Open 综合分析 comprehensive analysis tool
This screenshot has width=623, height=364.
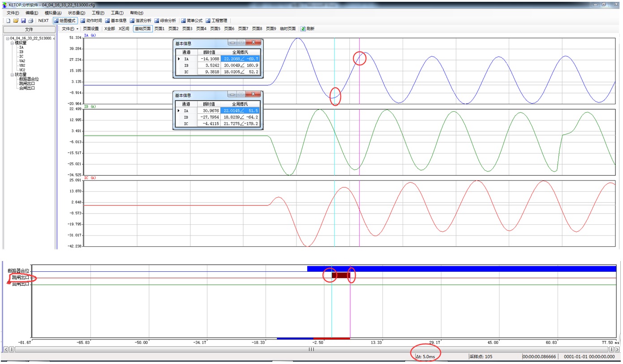click(165, 21)
